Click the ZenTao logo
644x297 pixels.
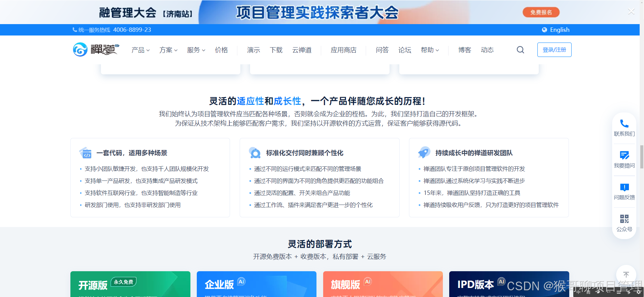(96, 50)
